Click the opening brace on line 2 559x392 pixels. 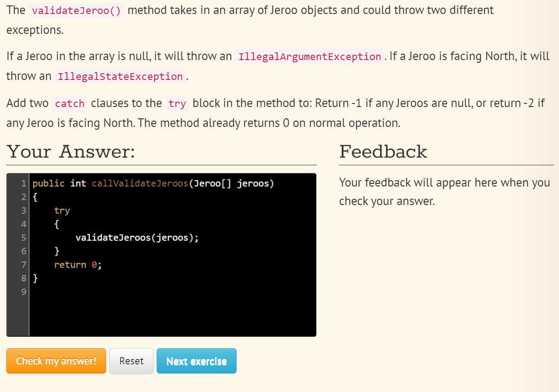34,196
